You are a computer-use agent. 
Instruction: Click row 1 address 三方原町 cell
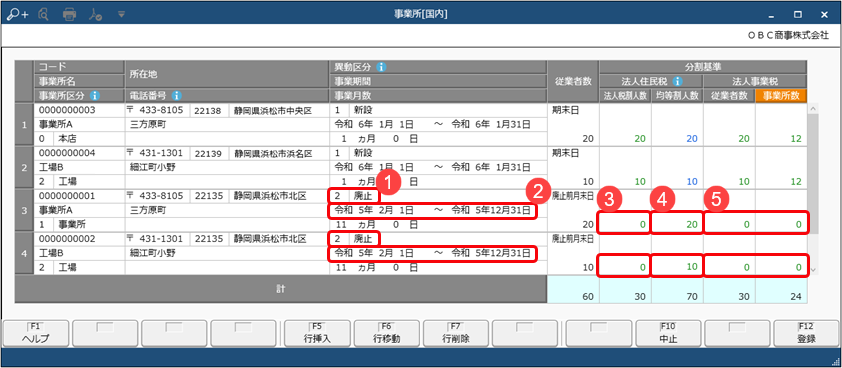[227, 125]
